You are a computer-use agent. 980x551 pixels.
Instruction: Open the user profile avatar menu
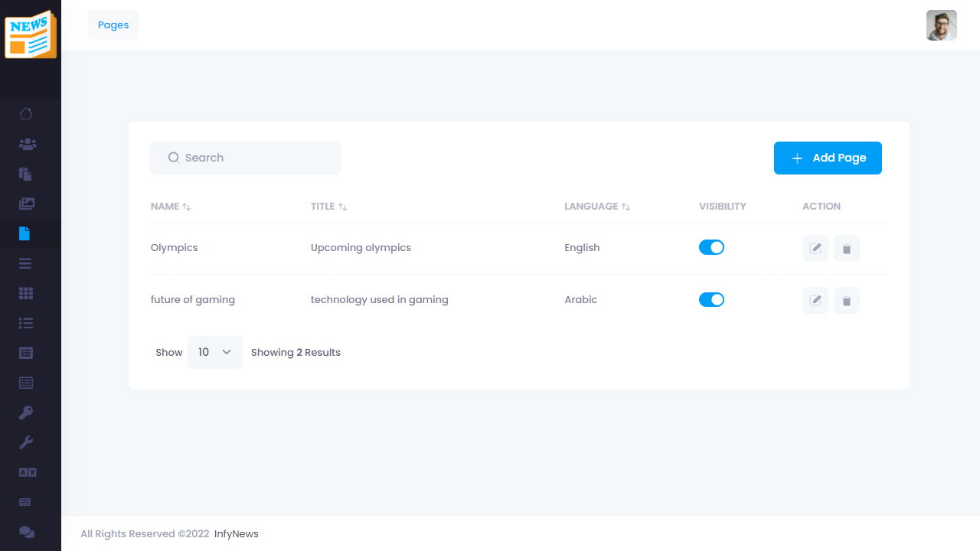[x=941, y=24]
